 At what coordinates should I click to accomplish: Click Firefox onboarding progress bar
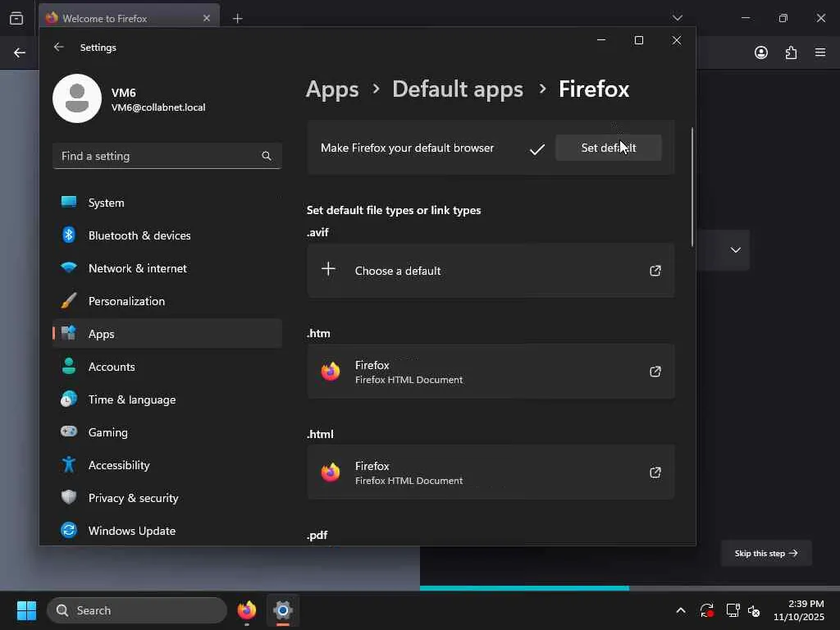(x=630, y=587)
